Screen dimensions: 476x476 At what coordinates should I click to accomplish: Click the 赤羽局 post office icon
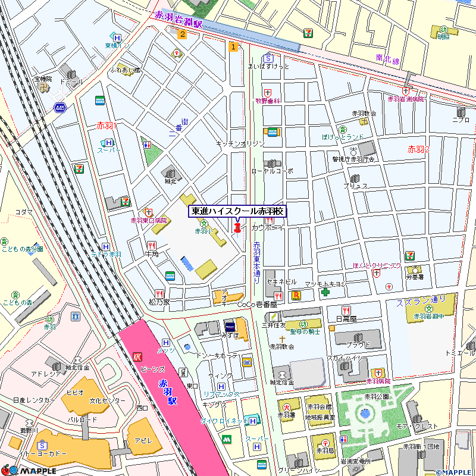(x=325, y=443)
